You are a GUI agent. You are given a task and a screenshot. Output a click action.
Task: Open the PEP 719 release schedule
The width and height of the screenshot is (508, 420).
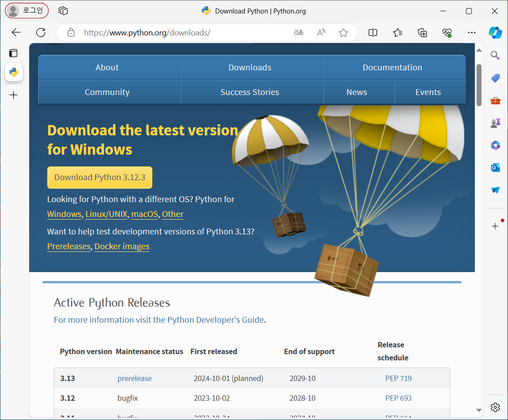coord(399,378)
